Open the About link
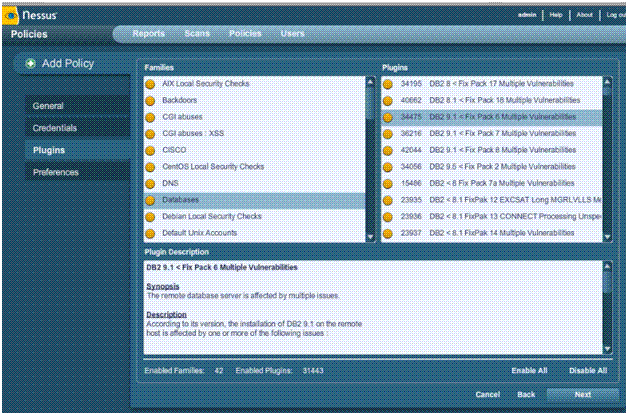 click(x=584, y=15)
